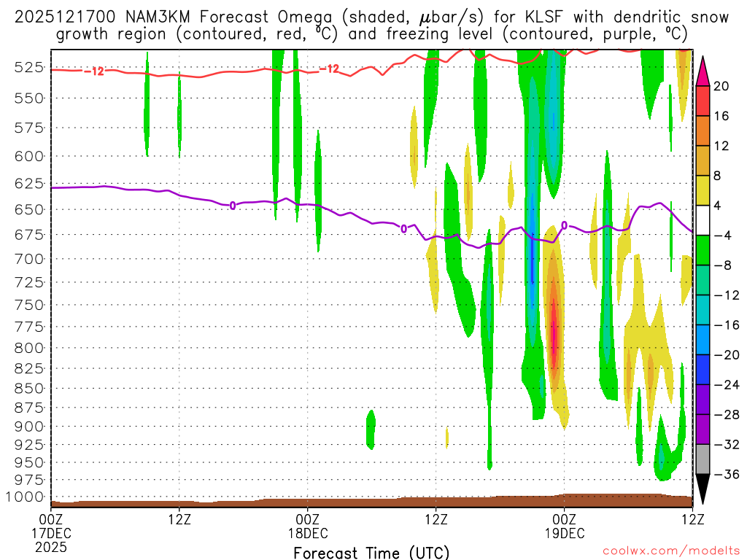Image resolution: width=747 pixels, height=560 pixels.
Task: Click the 850 pressure level label
Action: (29, 389)
